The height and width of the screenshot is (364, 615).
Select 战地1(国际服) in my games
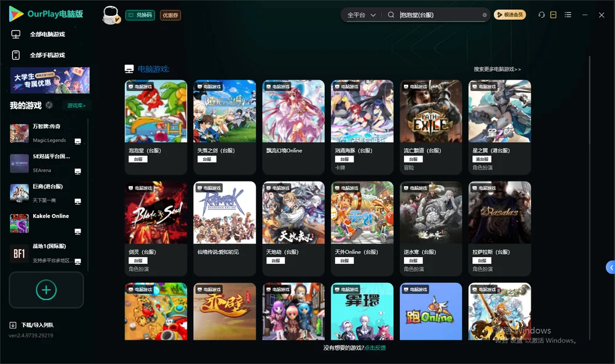(46, 253)
